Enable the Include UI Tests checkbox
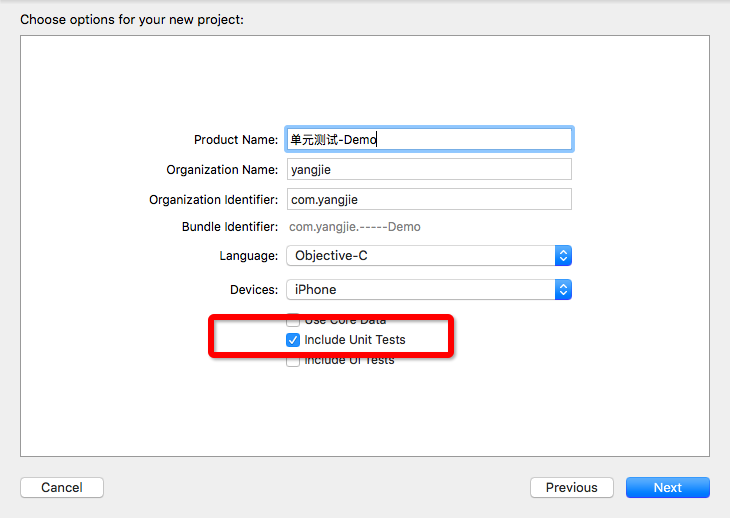730x518 pixels. 293,360
